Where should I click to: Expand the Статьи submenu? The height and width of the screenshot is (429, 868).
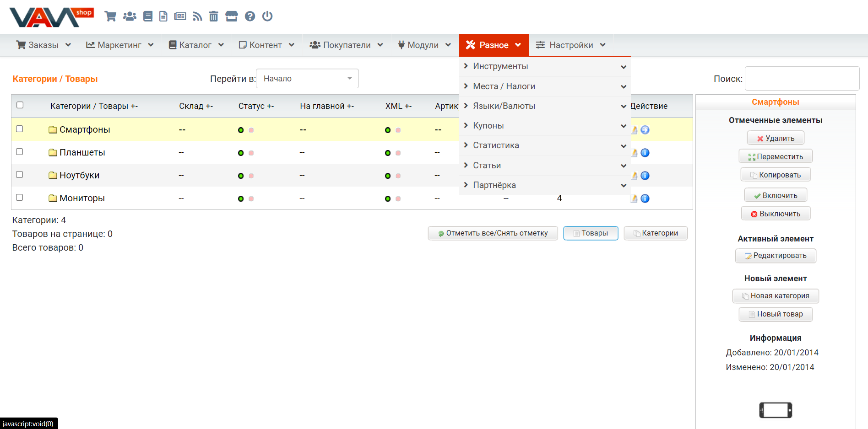pos(545,166)
